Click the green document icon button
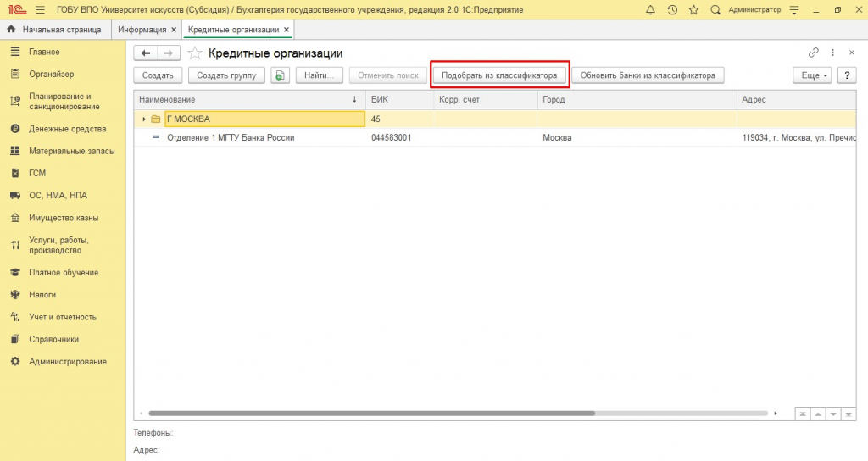Viewport: 868px width, 461px height. pyautogui.click(x=281, y=75)
